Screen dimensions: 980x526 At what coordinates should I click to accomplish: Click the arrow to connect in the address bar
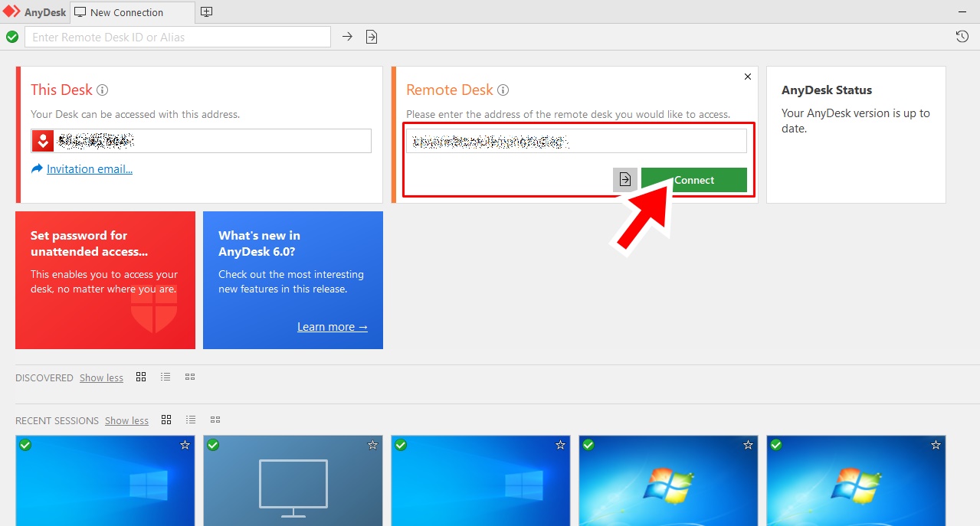point(347,37)
